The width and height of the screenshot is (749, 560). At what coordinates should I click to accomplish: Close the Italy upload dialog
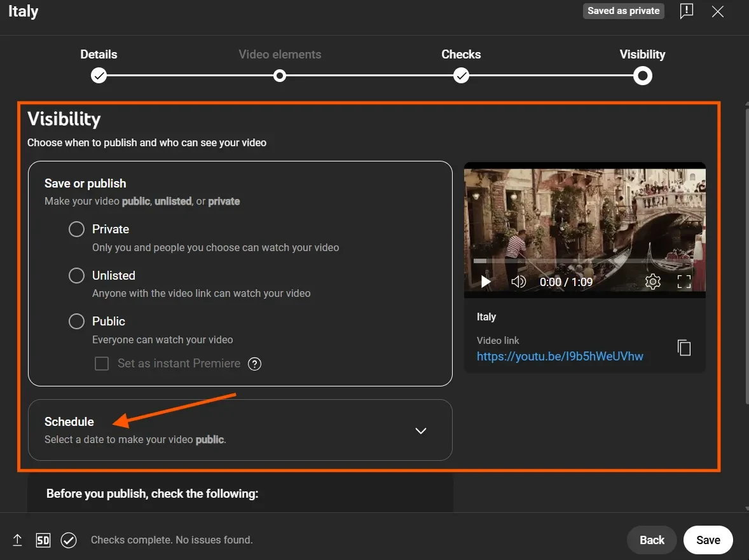coord(717,11)
